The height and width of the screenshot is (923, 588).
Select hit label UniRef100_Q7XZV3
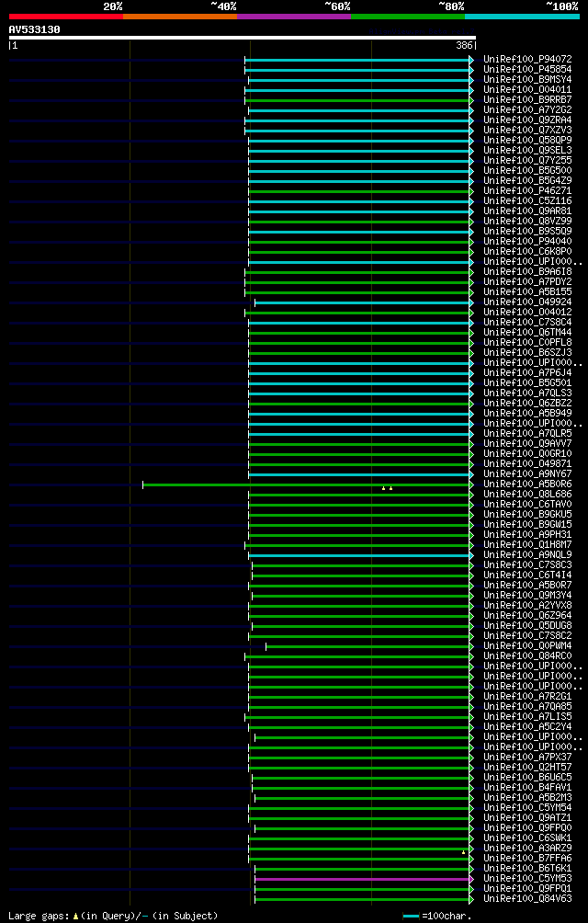pos(527,131)
